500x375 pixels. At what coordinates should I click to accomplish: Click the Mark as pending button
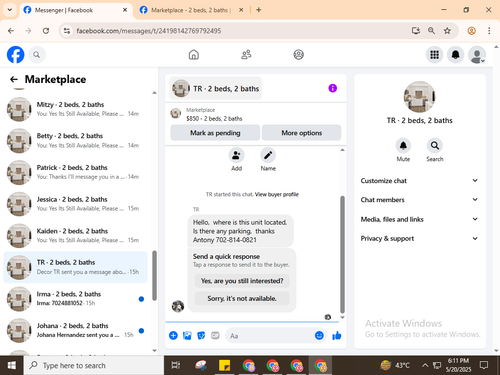pyautogui.click(x=215, y=133)
